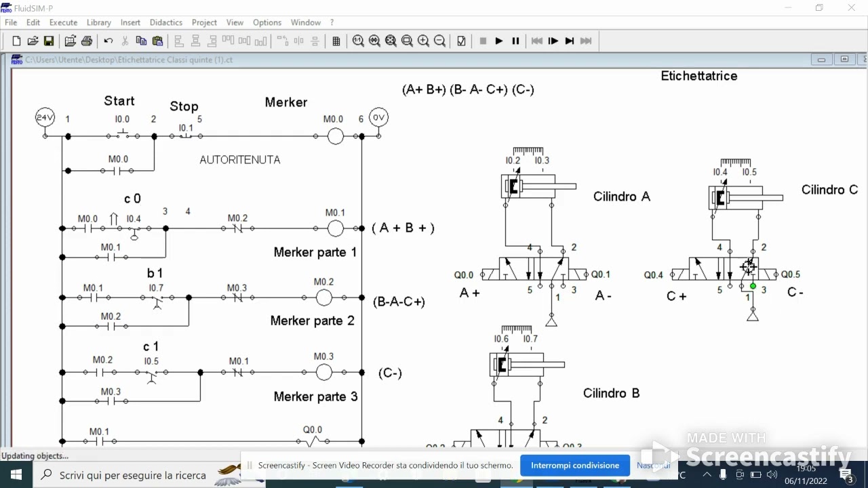Open a file with the Open folder icon
This screenshot has height=488, width=868.
(33, 41)
